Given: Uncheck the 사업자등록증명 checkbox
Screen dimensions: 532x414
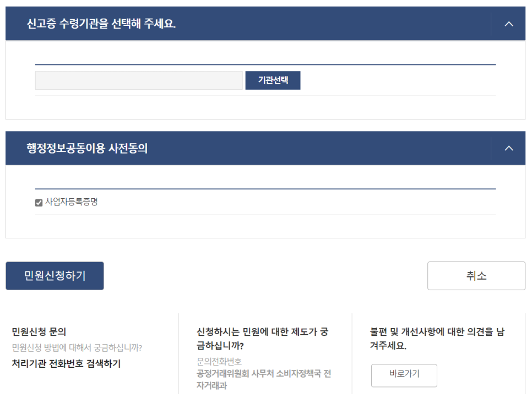Looking at the screenshot, I should (x=39, y=203).
